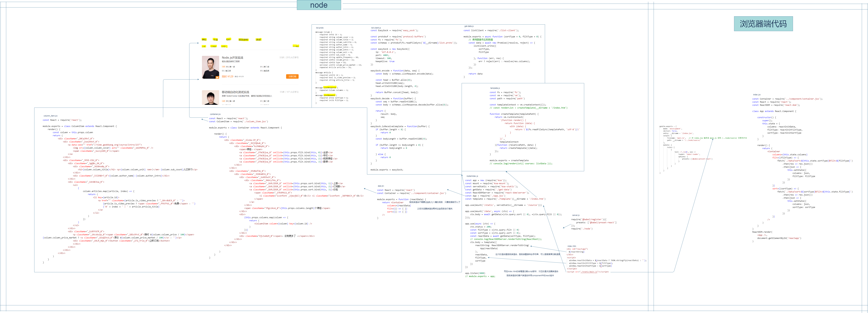Click the 'column_item.jsx' file label

click(51, 116)
